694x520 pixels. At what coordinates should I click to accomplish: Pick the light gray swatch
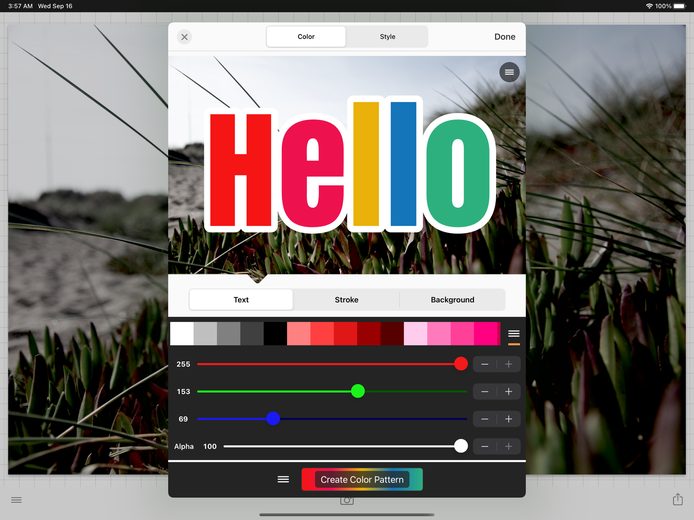[205, 334]
